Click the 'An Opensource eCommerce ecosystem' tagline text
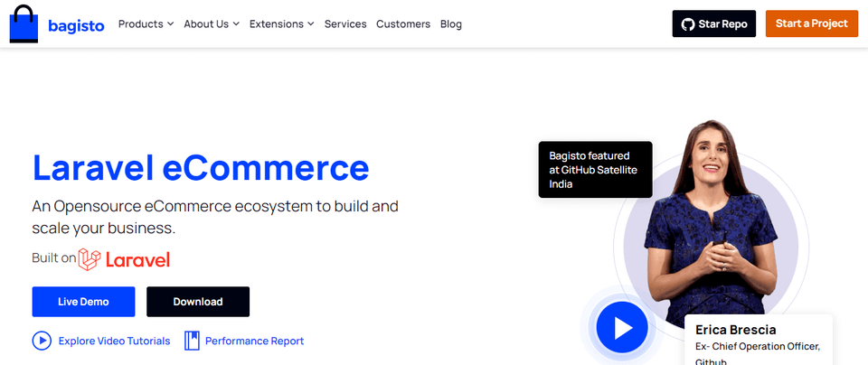 (x=215, y=217)
